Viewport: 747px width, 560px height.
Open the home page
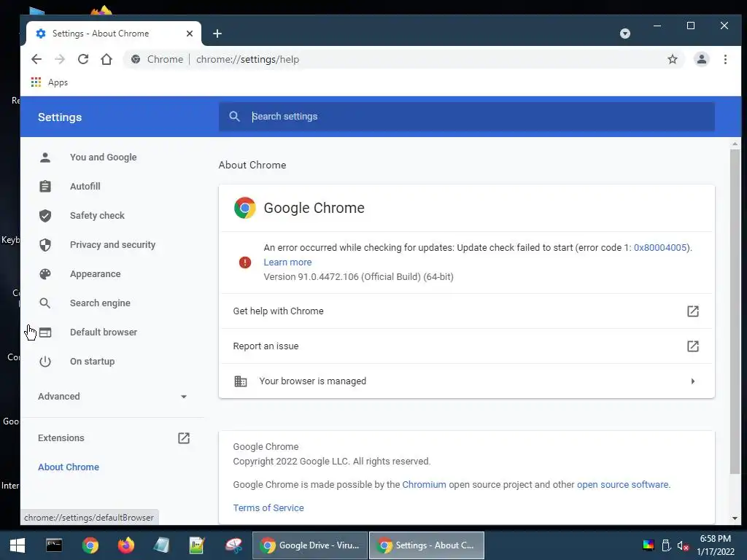click(107, 59)
